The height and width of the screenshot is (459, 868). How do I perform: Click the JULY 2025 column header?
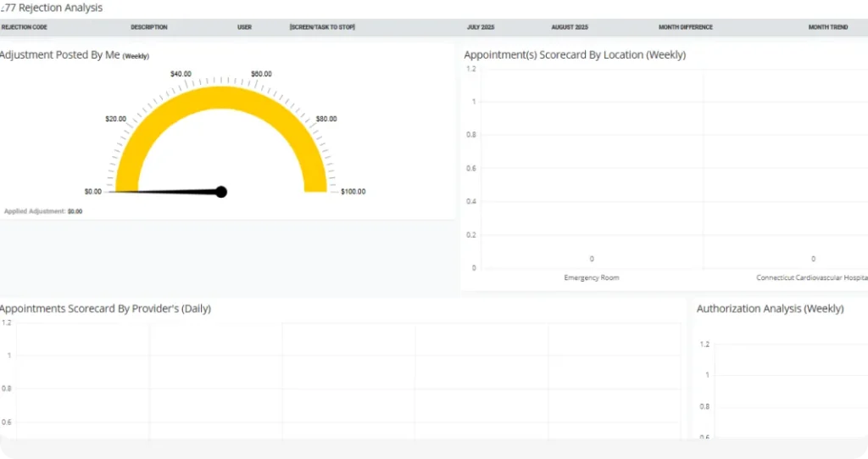click(481, 27)
